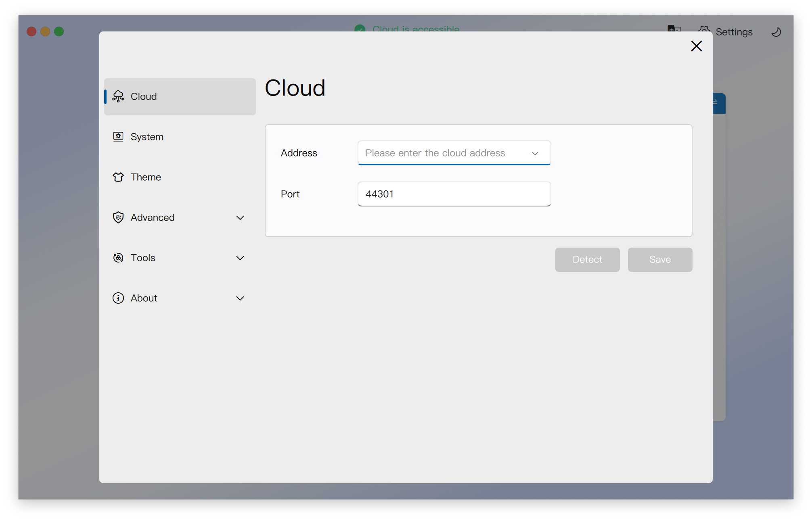Click the Cloud sidebar icon
Image resolution: width=812 pixels, height=521 pixels.
click(x=118, y=96)
